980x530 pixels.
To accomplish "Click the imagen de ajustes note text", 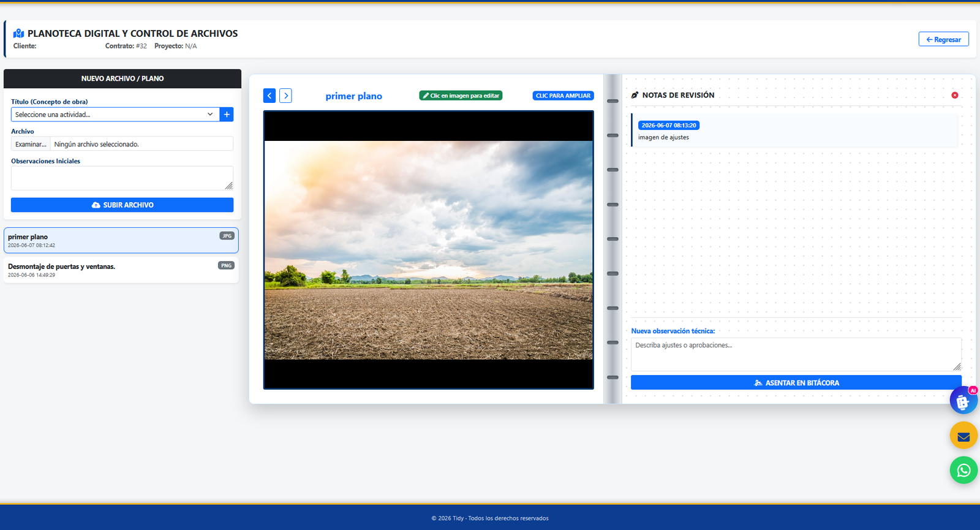I will tap(663, 137).
